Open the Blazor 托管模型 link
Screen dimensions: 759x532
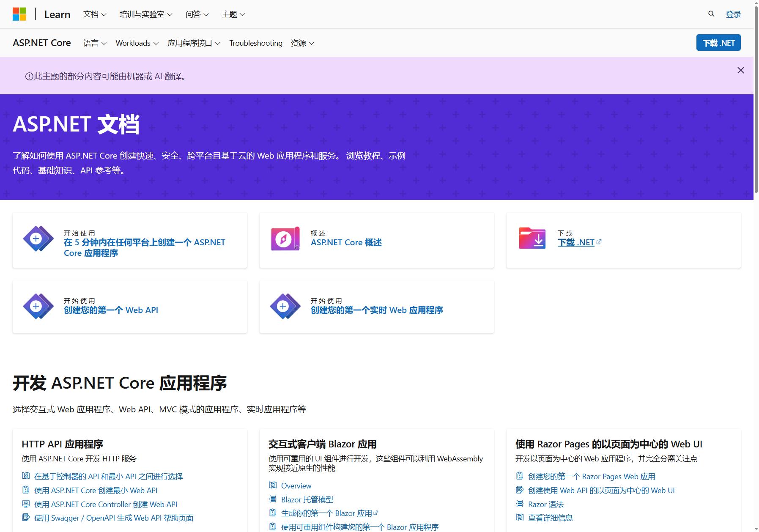point(307,499)
